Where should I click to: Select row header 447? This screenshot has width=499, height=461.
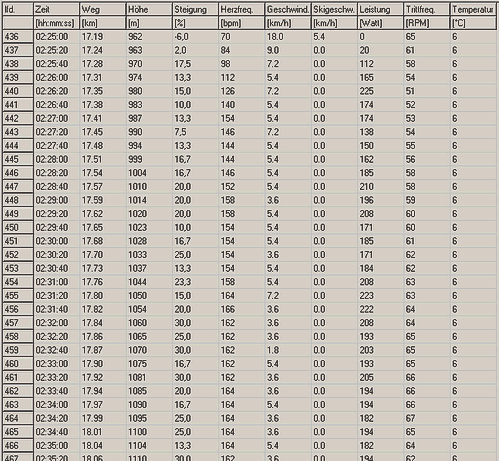click(x=18, y=186)
